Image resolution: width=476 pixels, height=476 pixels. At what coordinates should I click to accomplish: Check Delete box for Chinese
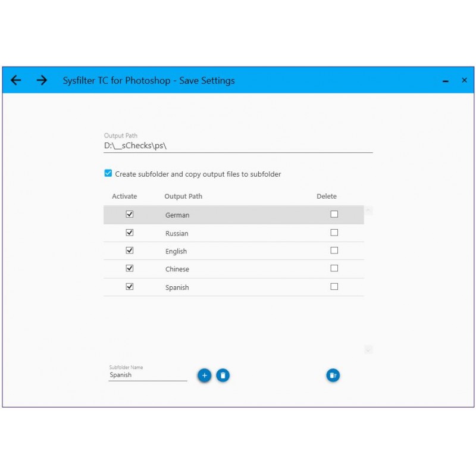tap(334, 268)
